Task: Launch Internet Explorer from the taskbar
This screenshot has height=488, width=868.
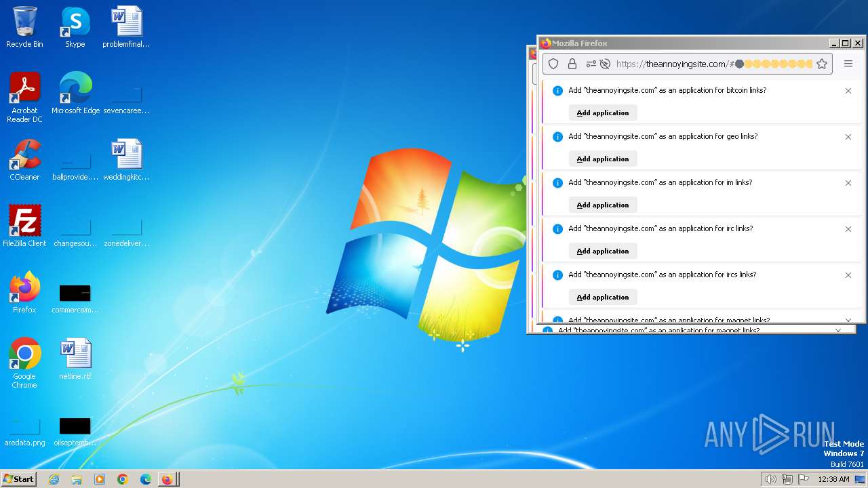Action: click(54, 479)
